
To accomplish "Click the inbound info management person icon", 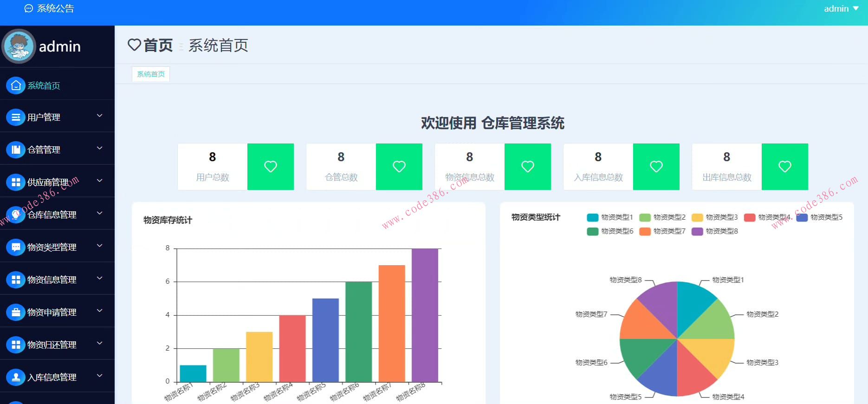I will (x=16, y=377).
